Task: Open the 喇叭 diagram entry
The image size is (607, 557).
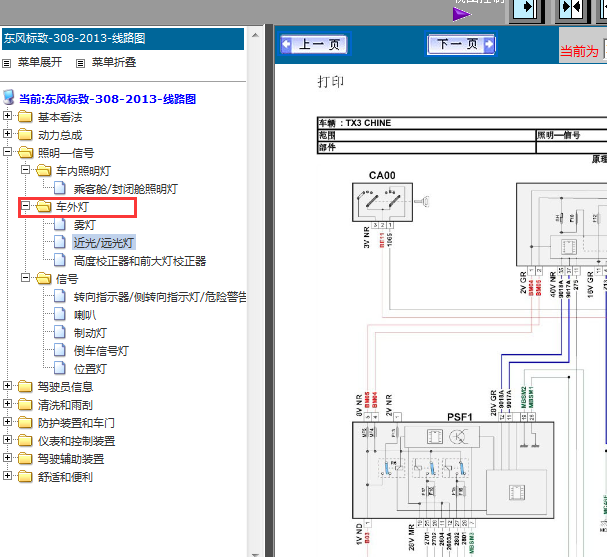Action: [x=84, y=315]
